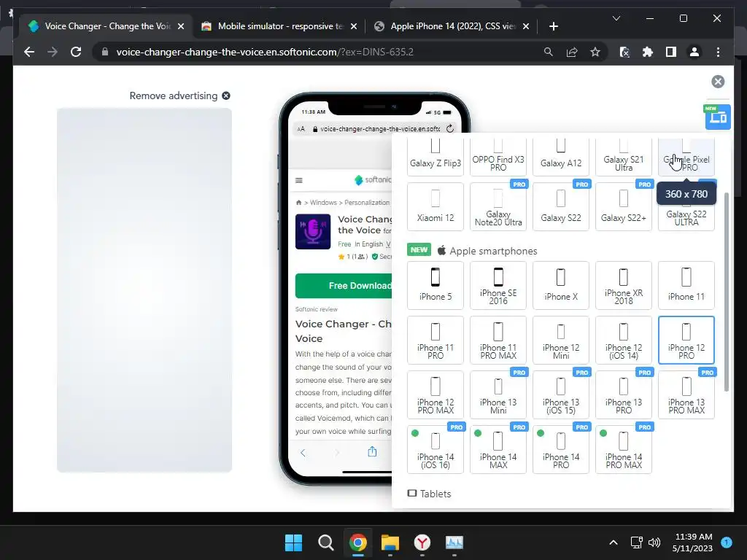Reload the current page
The height and width of the screenshot is (560, 747).
[76, 52]
